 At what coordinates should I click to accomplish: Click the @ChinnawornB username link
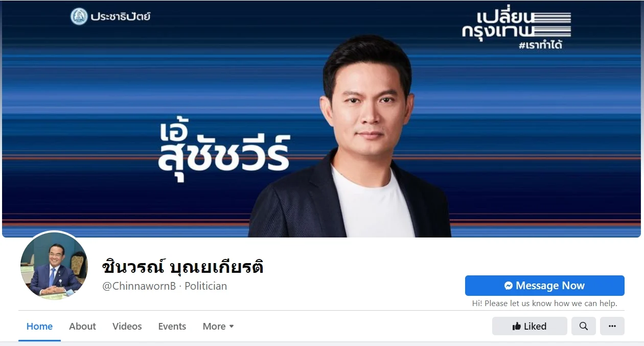pos(139,286)
